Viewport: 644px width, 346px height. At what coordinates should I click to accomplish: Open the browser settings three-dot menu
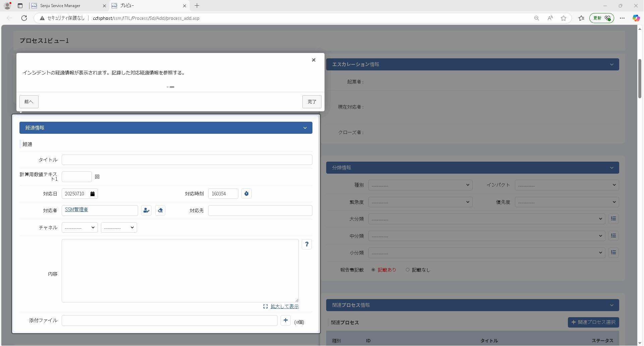click(x=622, y=18)
